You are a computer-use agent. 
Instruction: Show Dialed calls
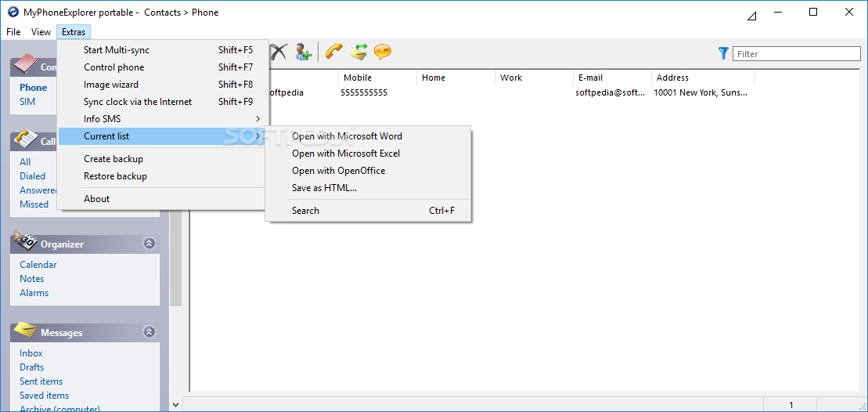pyautogui.click(x=33, y=175)
